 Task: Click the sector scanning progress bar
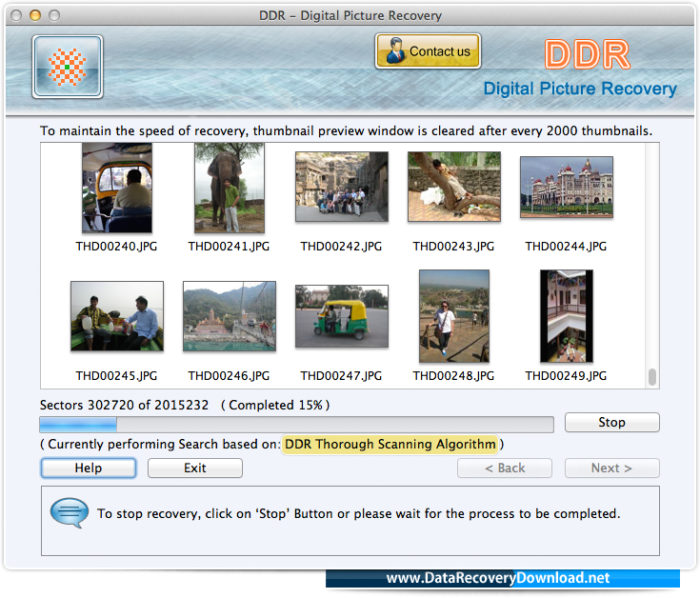pos(296,425)
